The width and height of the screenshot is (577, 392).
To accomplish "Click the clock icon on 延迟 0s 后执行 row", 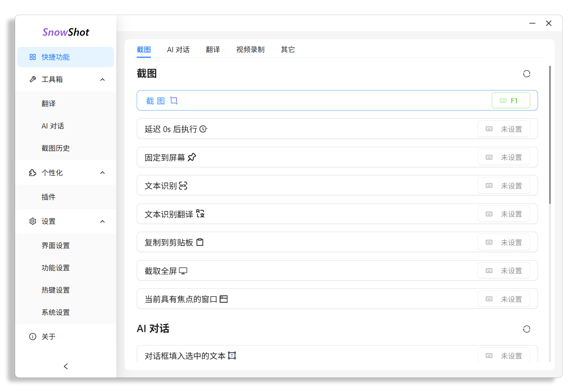I will pyautogui.click(x=204, y=129).
